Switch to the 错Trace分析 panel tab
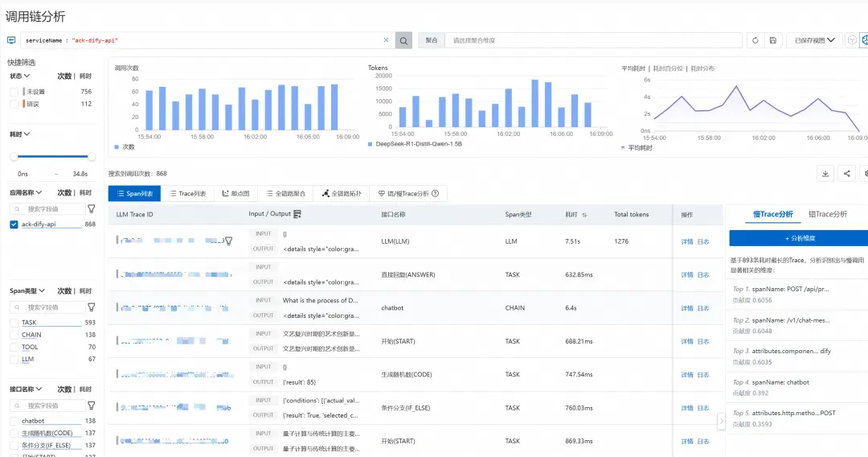This screenshot has height=457, width=868. (x=828, y=214)
